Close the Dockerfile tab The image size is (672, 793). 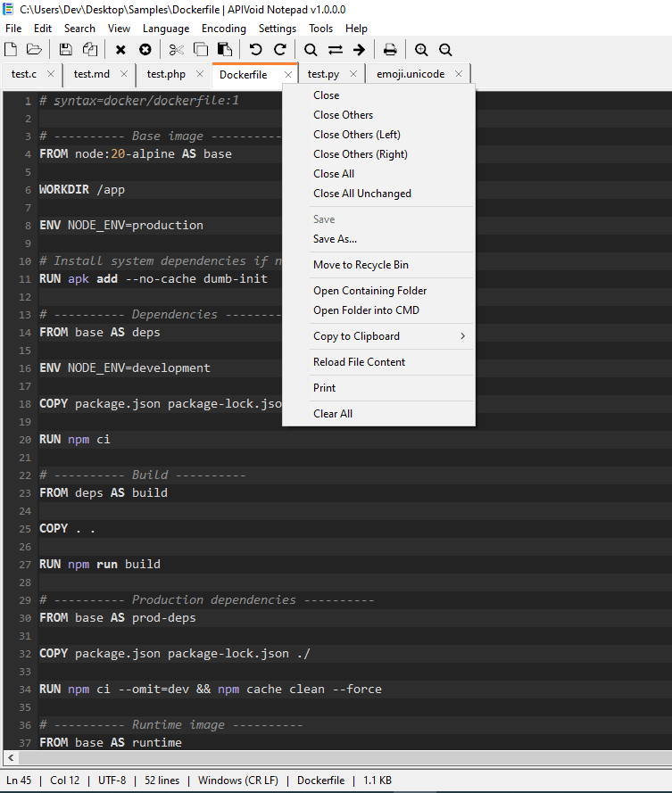pos(288,74)
